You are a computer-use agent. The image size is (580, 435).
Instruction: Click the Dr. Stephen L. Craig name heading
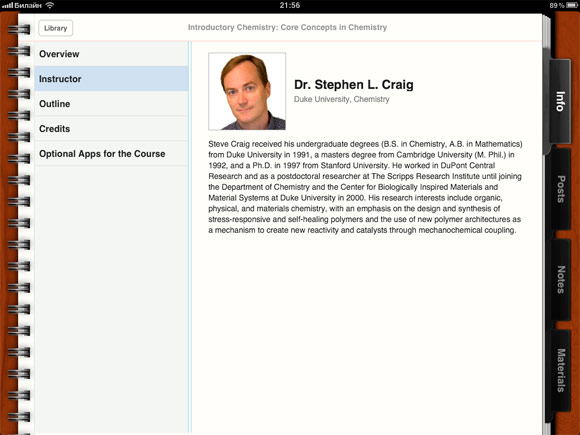tap(354, 85)
